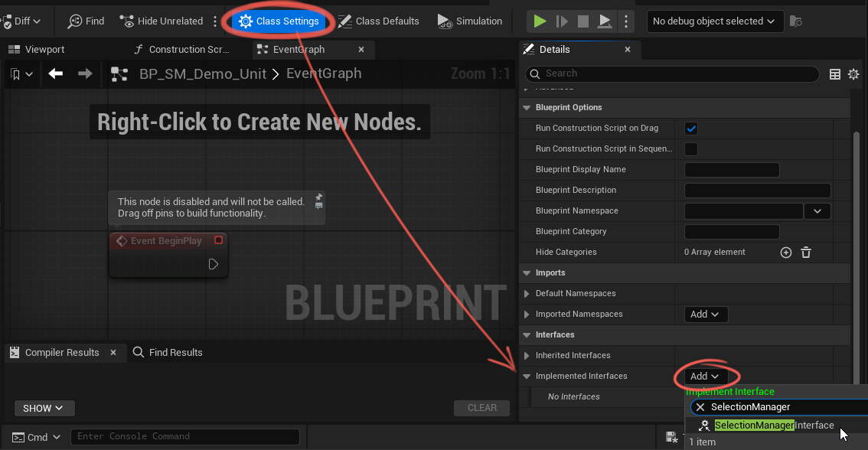
Task: Open Details view options gear
Action: [853, 74]
